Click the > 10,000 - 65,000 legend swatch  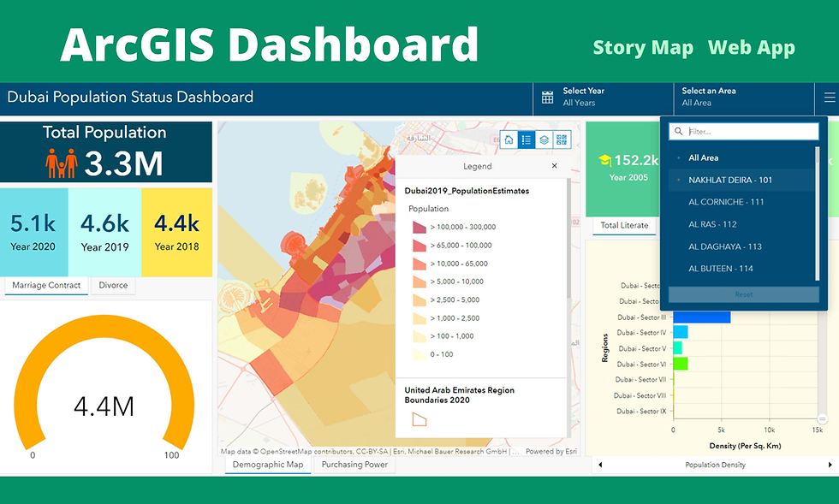pyautogui.click(x=419, y=264)
